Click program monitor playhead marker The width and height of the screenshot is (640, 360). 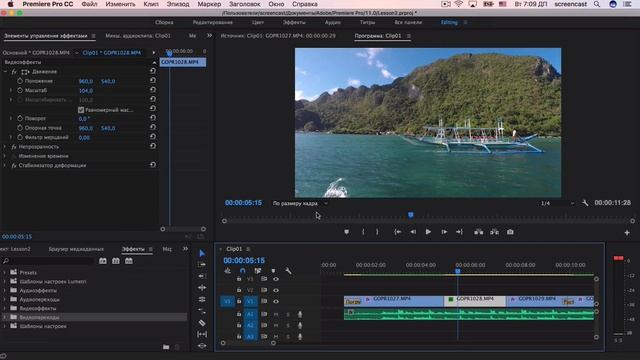pos(411,215)
